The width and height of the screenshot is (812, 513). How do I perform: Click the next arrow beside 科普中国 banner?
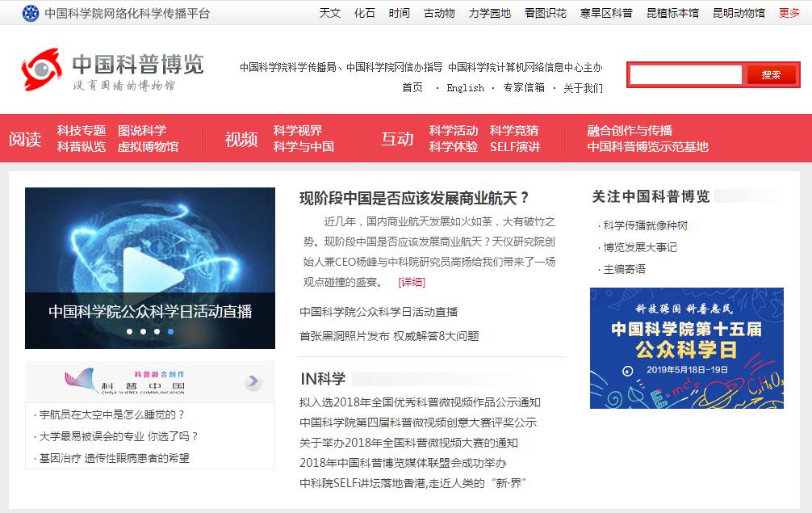pos(253,381)
